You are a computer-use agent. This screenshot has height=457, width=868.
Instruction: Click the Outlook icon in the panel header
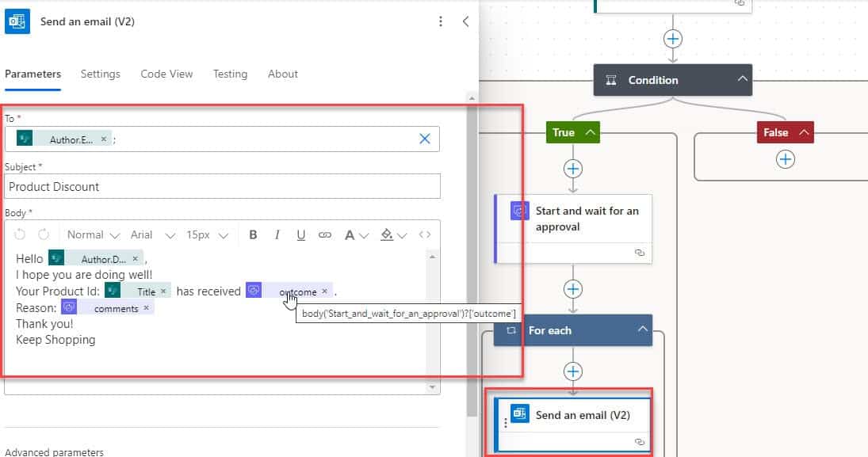[17, 21]
